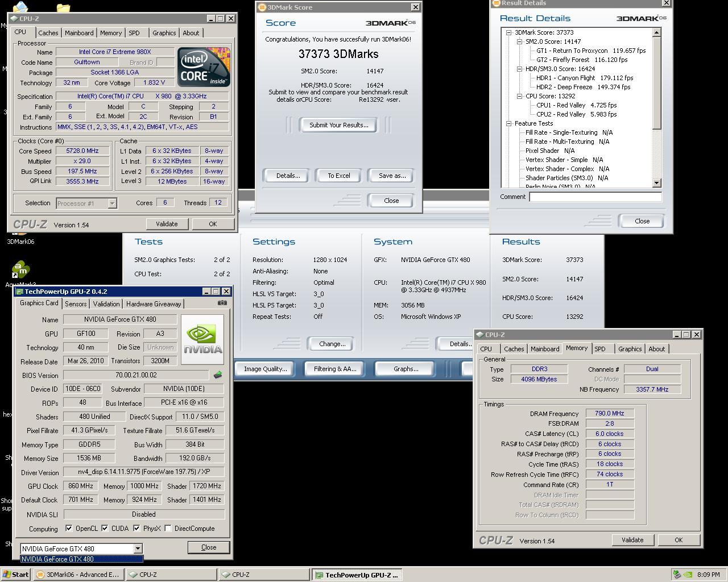Click the Filtering & AA button
Image resolution: width=728 pixels, height=582 pixels.
coord(335,369)
